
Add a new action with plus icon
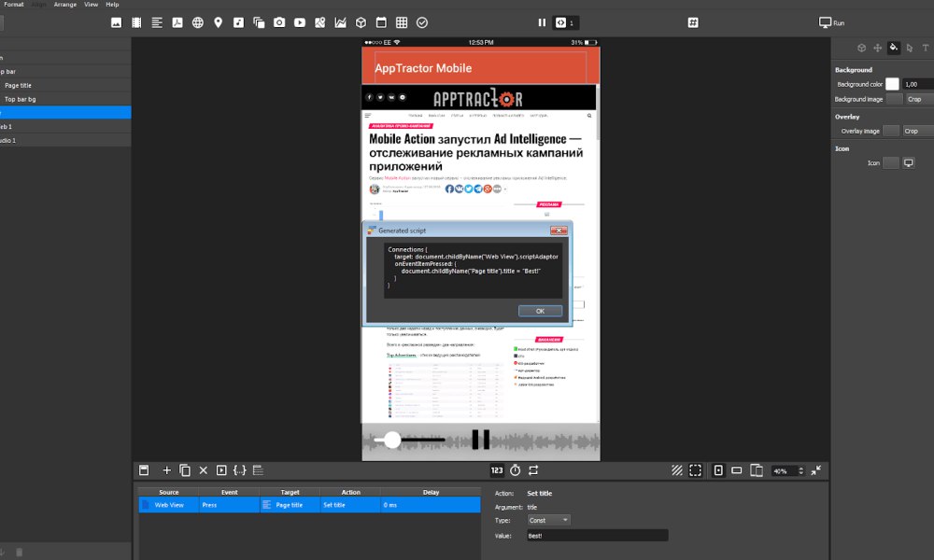tap(167, 470)
